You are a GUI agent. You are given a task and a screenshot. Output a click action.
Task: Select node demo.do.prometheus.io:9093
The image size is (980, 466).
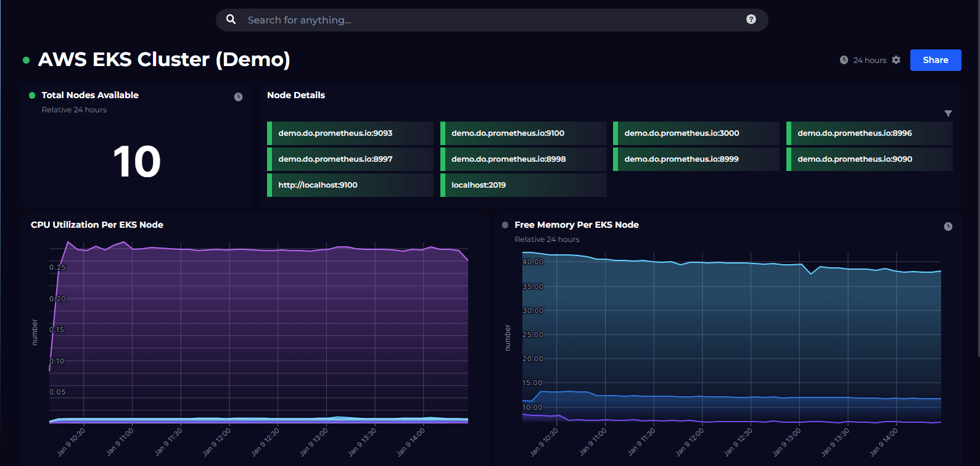350,133
